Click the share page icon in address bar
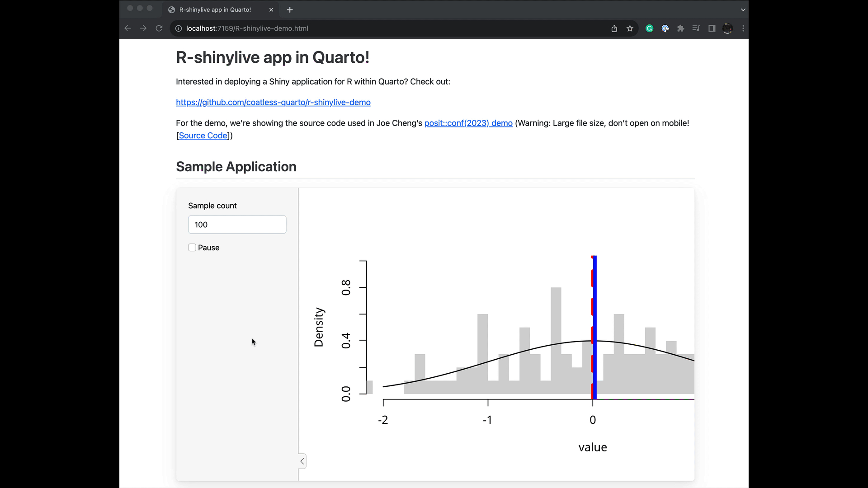This screenshot has width=868, height=488. 614,28
